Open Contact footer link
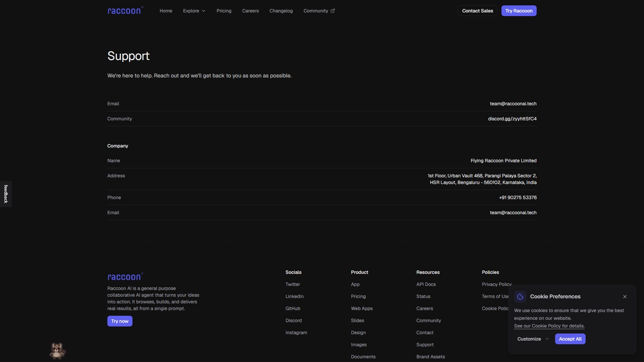The image size is (644, 362). 425,332
